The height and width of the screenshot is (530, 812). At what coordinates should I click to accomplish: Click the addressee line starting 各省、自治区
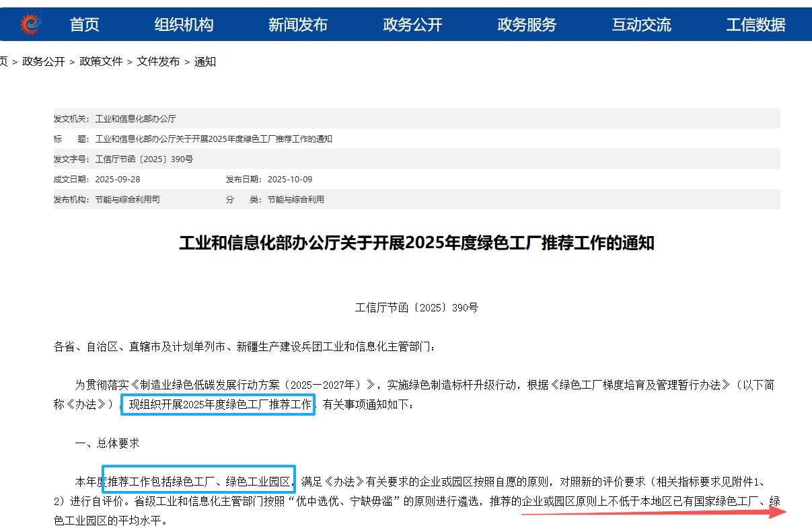pyautogui.click(x=244, y=347)
